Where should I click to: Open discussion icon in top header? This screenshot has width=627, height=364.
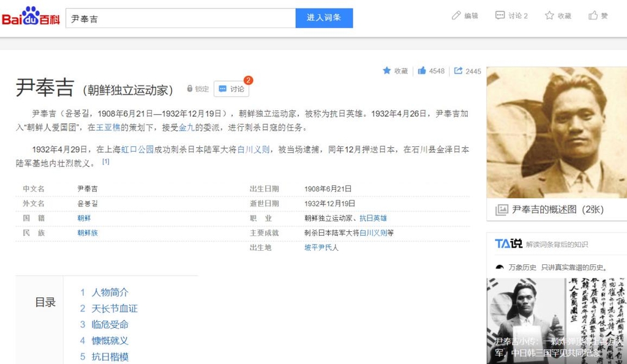[x=500, y=16]
